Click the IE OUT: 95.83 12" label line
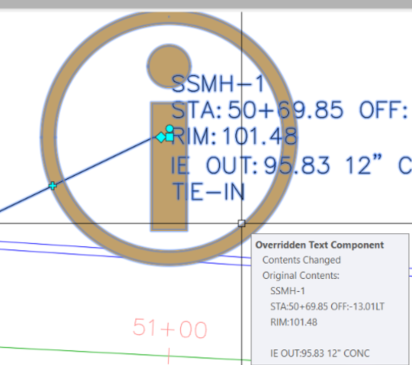 click(291, 165)
